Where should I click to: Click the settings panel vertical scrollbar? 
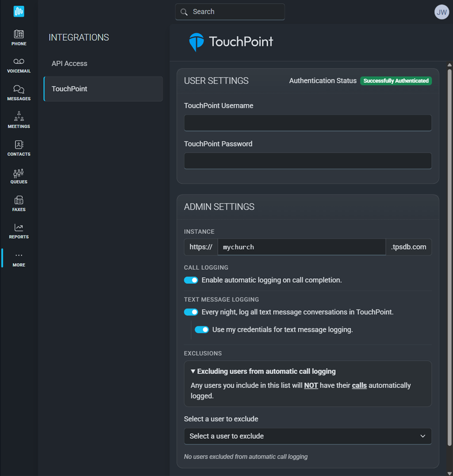449,258
